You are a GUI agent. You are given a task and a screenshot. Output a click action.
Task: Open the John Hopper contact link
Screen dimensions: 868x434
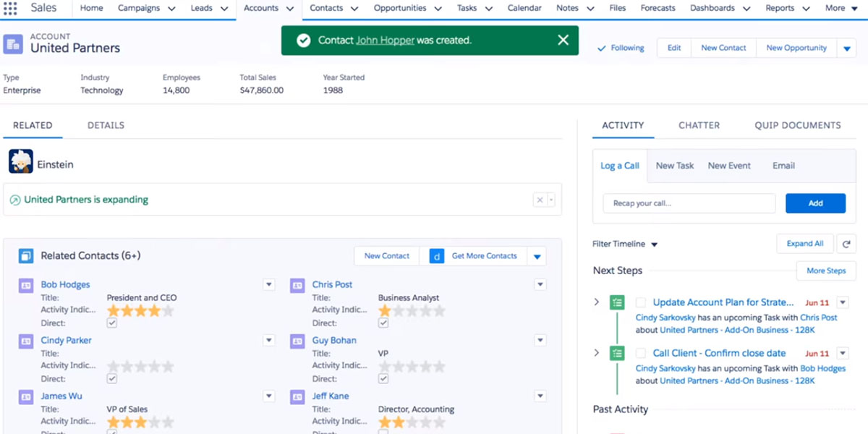coord(385,41)
